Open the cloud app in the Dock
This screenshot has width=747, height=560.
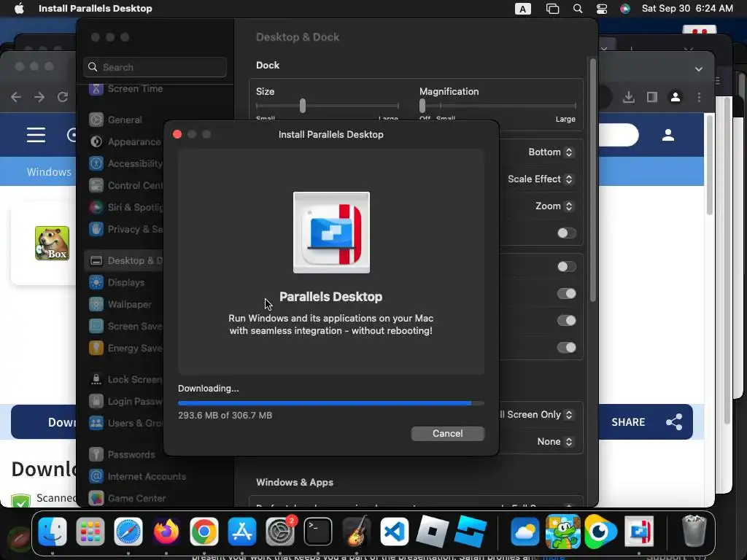tap(525, 532)
